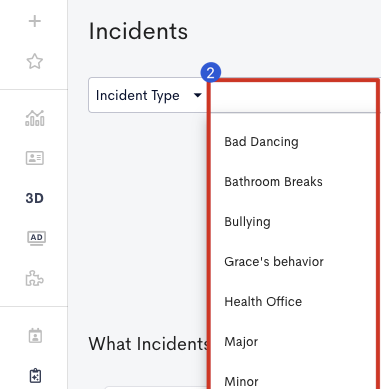Select the clipboard sparkle icon
The image size is (381, 389).
35,376
